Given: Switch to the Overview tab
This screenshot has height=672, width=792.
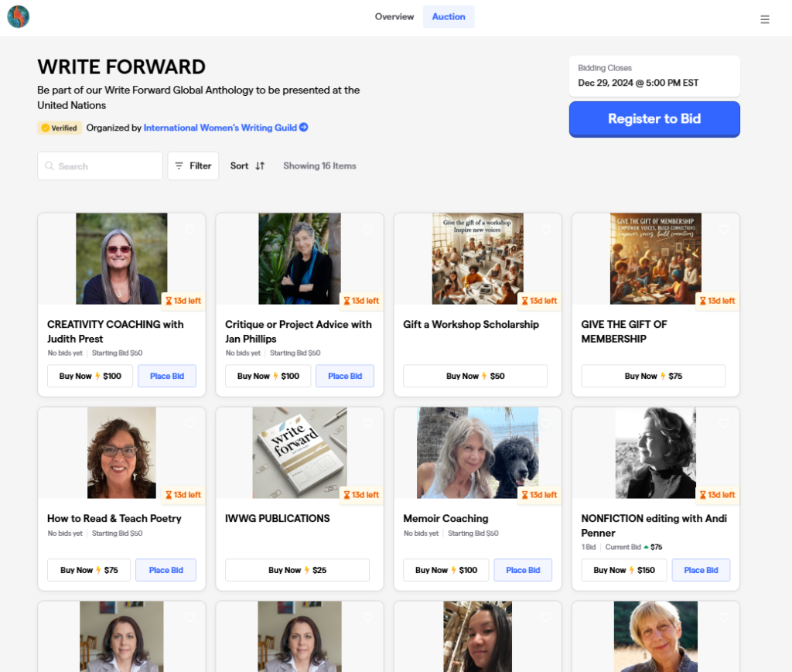Looking at the screenshot, I should [x=394, y=17].
